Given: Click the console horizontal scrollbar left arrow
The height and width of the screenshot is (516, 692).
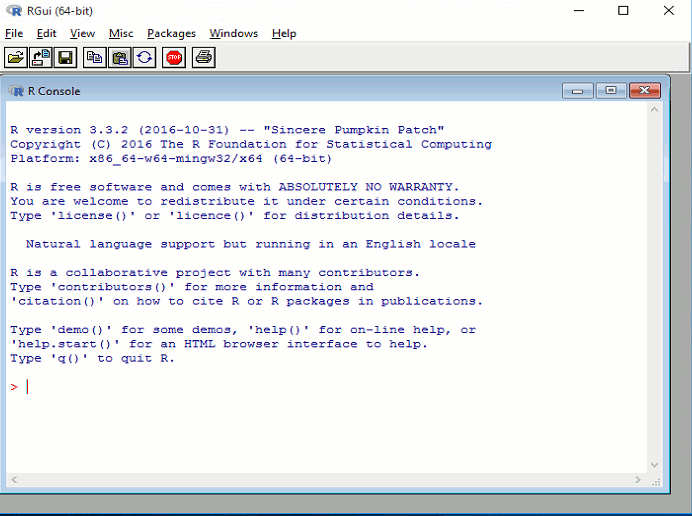Looking at the screenshot, I should tap(14, 480).
